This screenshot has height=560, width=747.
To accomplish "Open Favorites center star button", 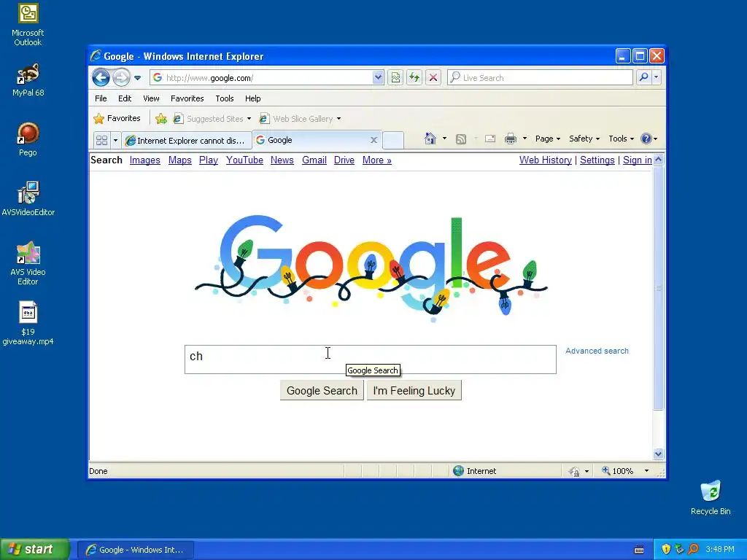I will [117, 118].
